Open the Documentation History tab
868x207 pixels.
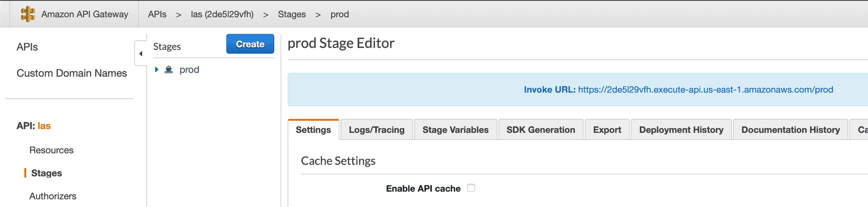790,130
